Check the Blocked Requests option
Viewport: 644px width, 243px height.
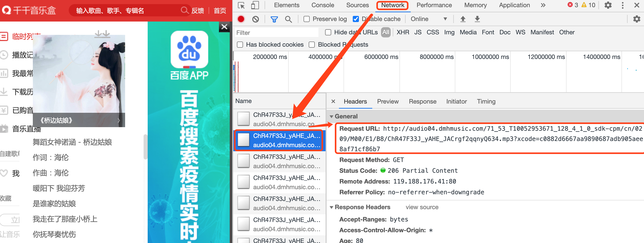pyautogui.click(x=312, y=45)
